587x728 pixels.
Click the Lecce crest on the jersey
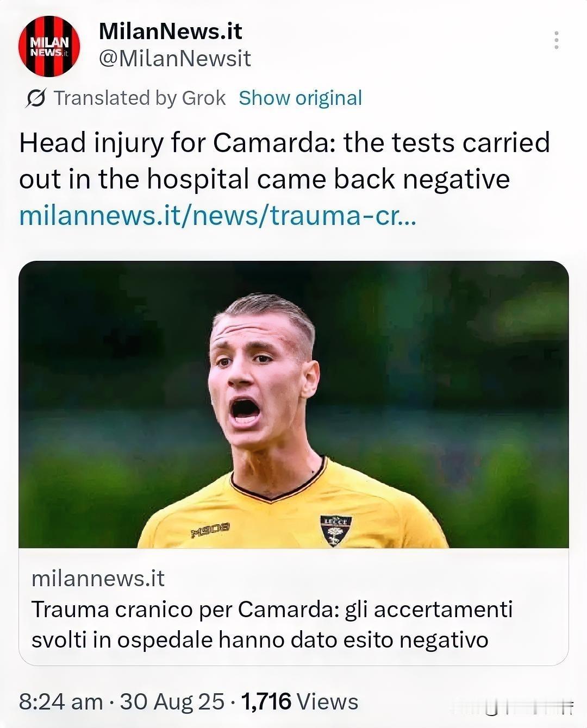click(x=336, y=530)
